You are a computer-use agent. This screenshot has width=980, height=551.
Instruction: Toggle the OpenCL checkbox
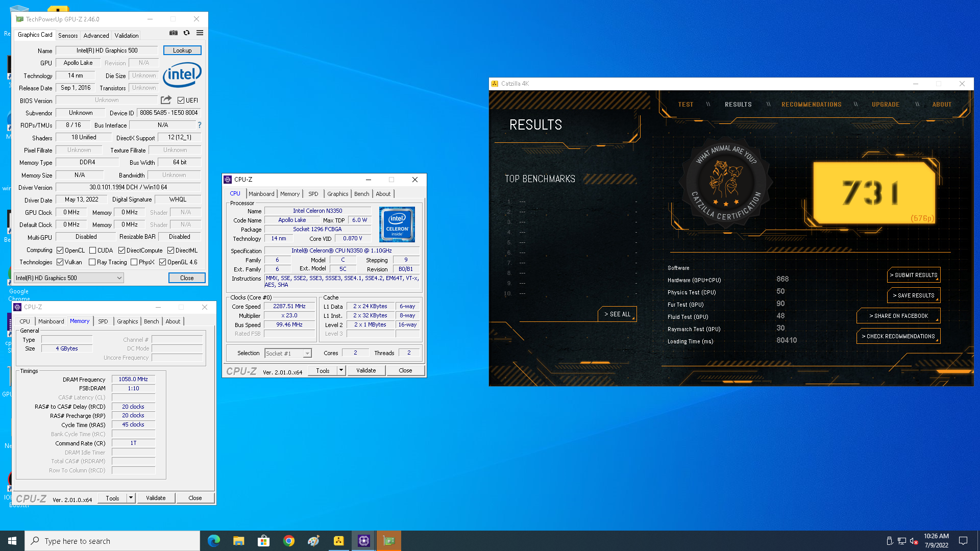click(x=60, y=251)
